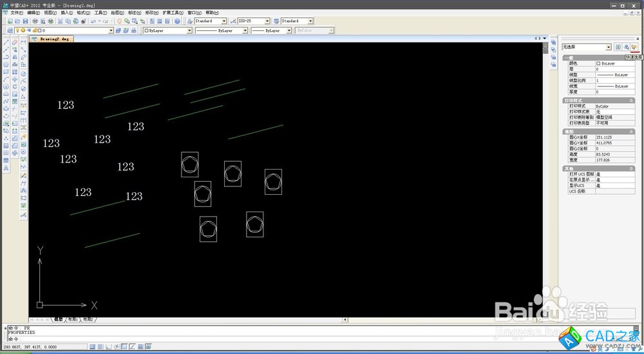This screenshot has height=354, width=644.
Task: Click the select objects icon in properties panel
Action: point(626,47)
